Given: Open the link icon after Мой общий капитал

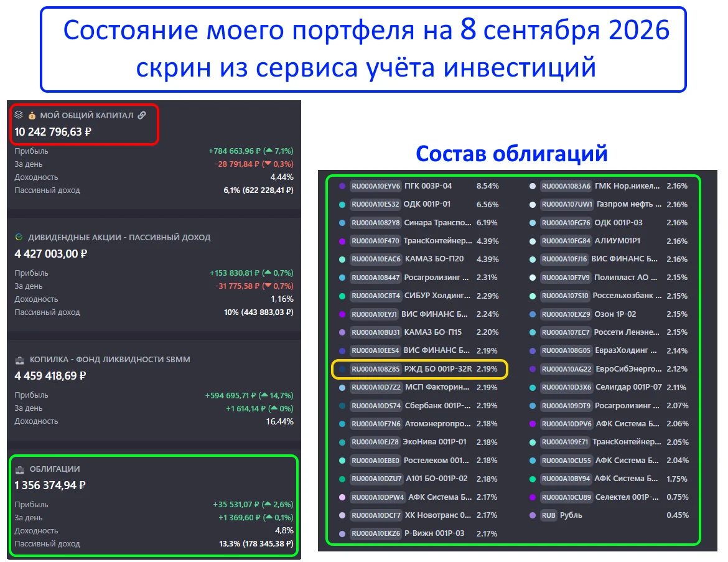Looking at the screenshot, I should tap(142, 115).
